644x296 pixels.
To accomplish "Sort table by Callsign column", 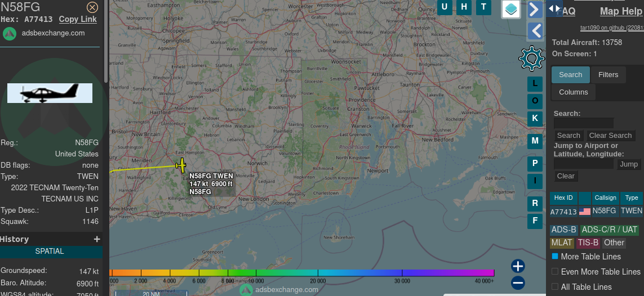I will pos(605,198).
